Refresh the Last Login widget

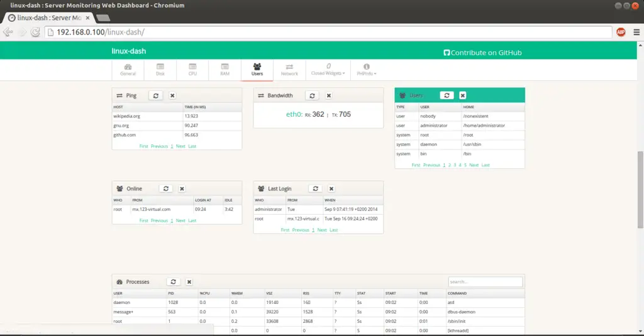point(316,188)
